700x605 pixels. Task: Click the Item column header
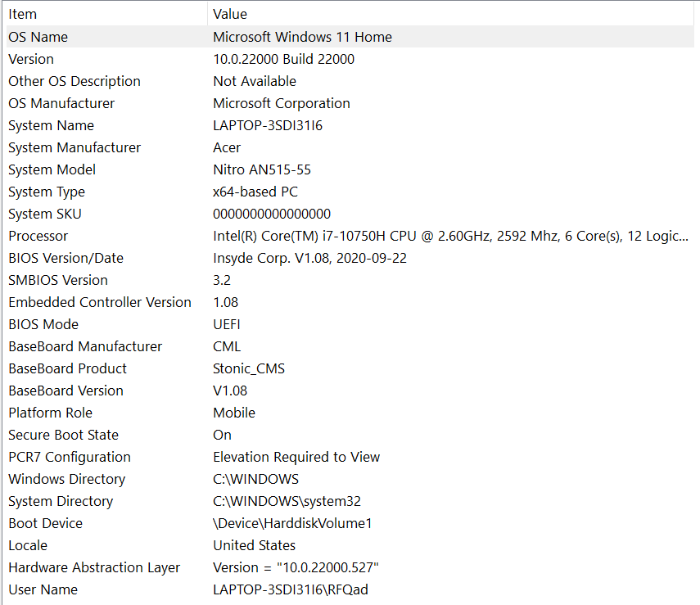(106, 14)
